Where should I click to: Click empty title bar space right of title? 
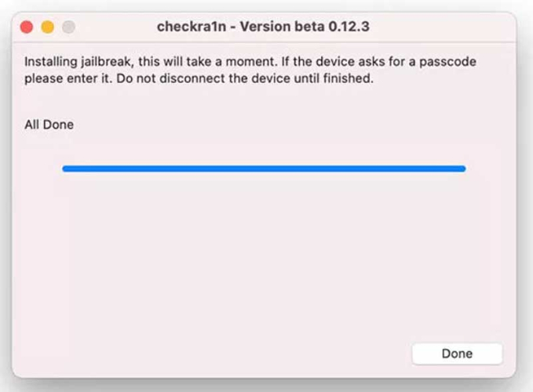(x=440, y=27)
